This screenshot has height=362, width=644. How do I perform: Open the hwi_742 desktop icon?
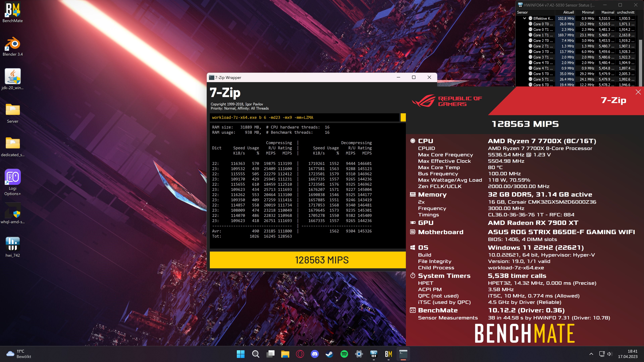pos(13,247)
